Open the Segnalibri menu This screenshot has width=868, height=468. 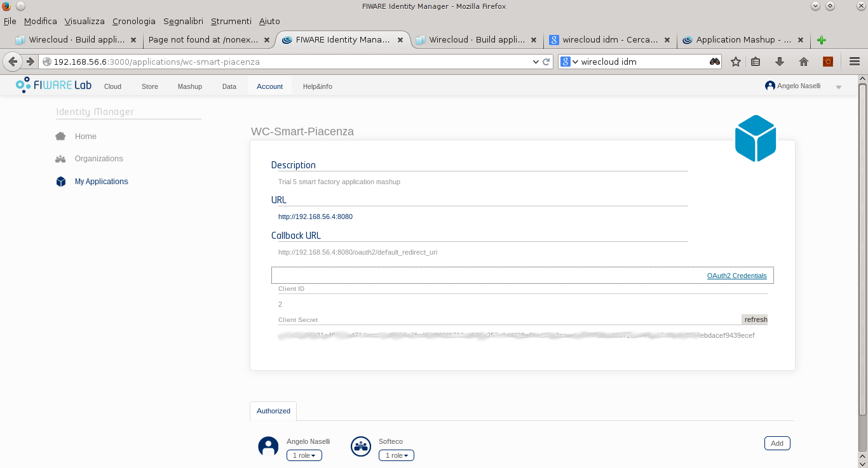point(184,21)
